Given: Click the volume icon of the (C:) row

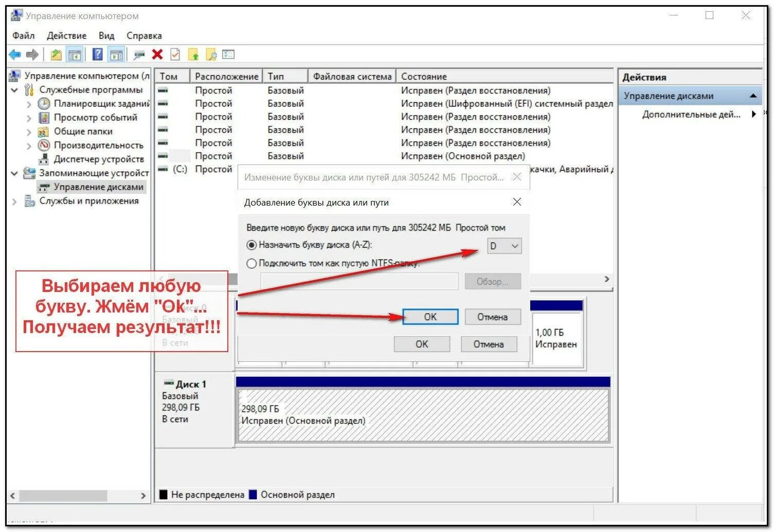Looking at the screenshot, I should (163, 169).
